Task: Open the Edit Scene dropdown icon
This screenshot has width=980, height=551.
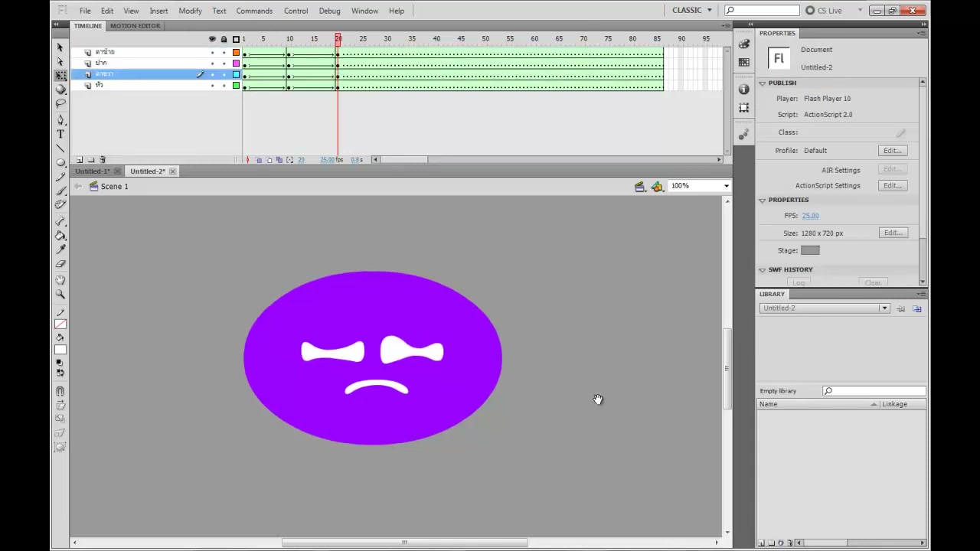Action: point(640,187)
